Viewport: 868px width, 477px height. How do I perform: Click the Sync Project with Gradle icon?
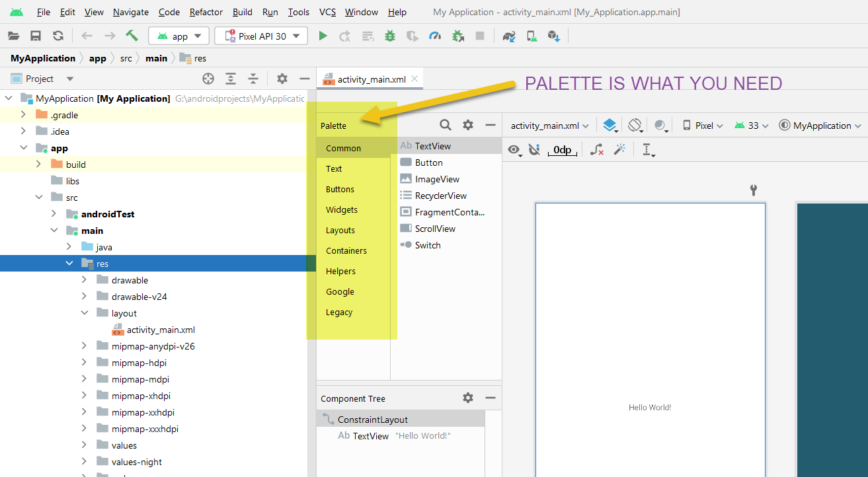[508, 36]
